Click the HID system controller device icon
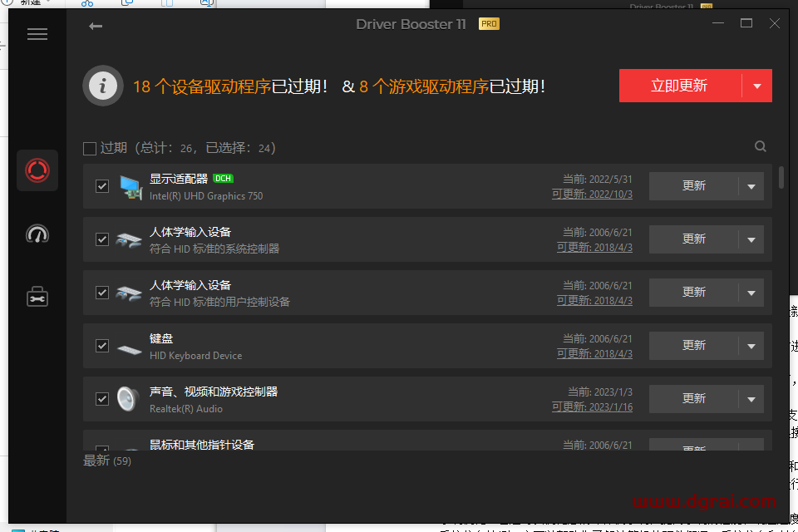Screen dimensions: 798x532 pos(129,239)
